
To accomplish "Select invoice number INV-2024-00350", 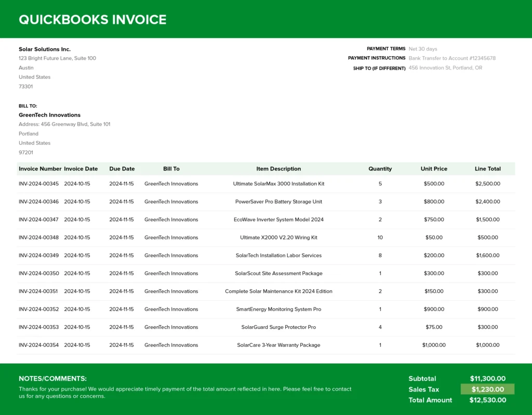I will [38, 274].
